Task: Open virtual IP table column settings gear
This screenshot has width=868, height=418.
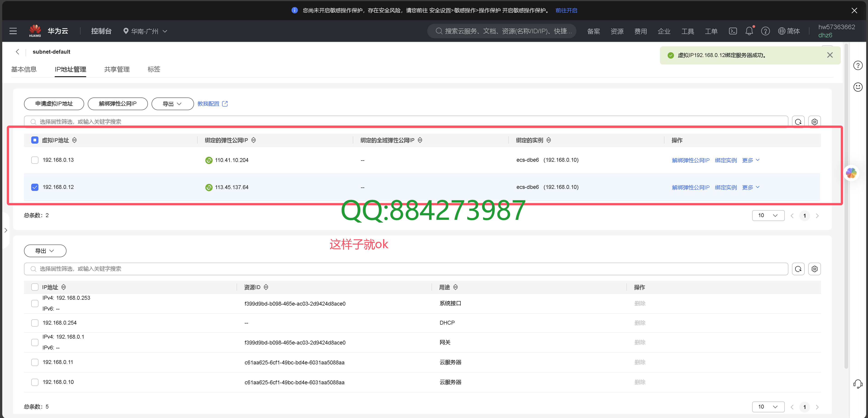Action: point(814,122)
